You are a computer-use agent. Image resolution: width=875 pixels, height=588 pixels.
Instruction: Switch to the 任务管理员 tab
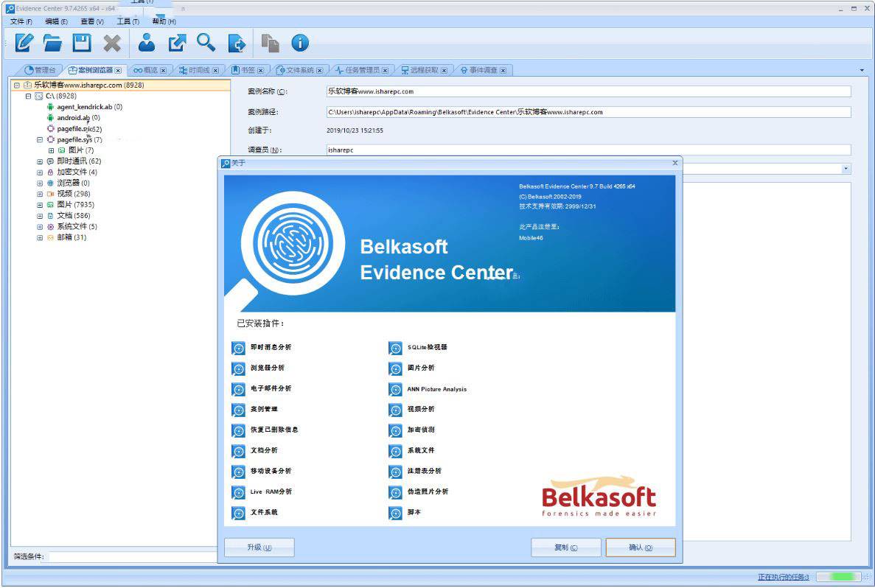coord(362,70)
